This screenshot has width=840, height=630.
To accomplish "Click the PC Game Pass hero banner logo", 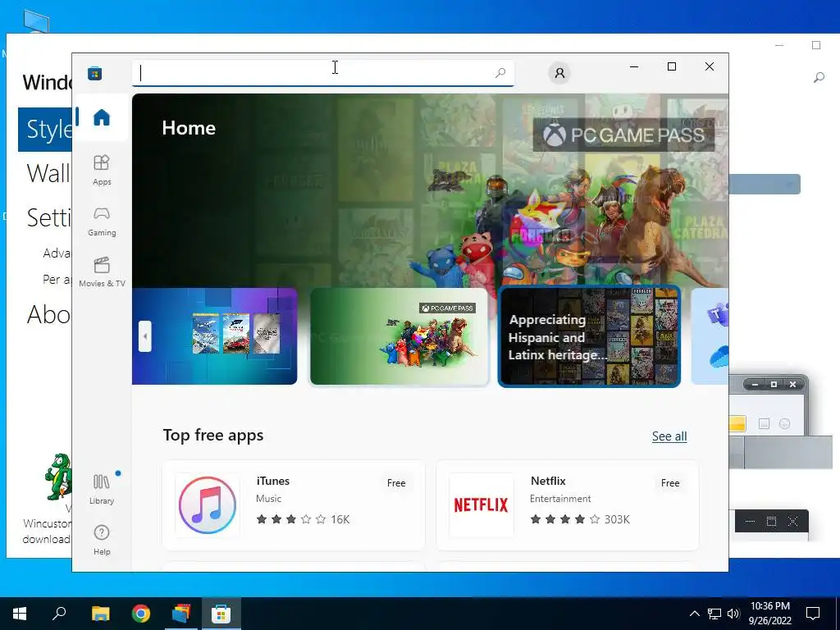I will point(623,135).
